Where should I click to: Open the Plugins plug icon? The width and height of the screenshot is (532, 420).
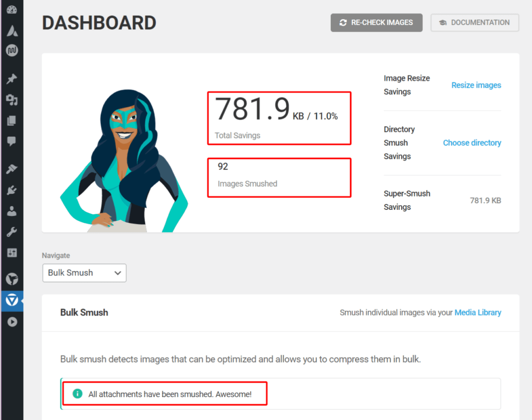click(x=12, y=190)
